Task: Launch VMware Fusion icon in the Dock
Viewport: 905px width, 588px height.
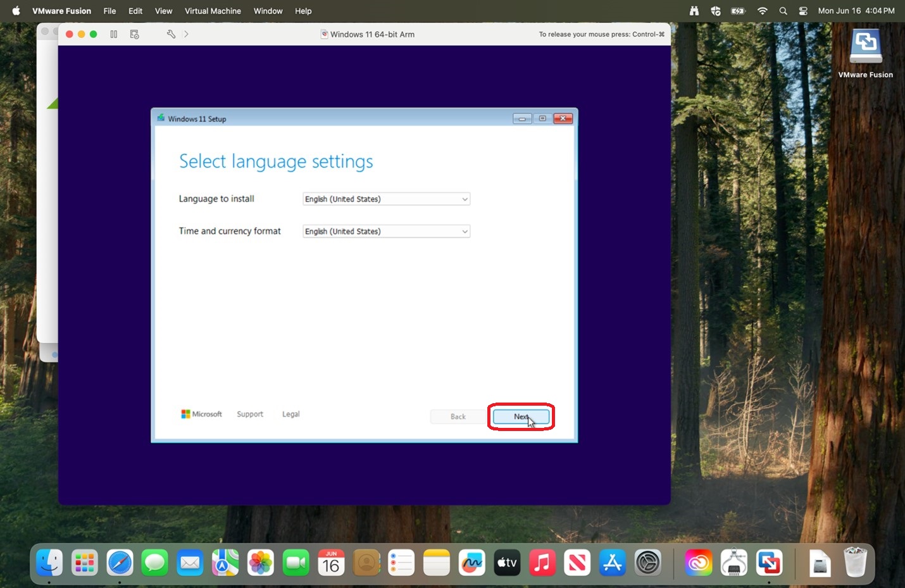Action: (769, 563)
